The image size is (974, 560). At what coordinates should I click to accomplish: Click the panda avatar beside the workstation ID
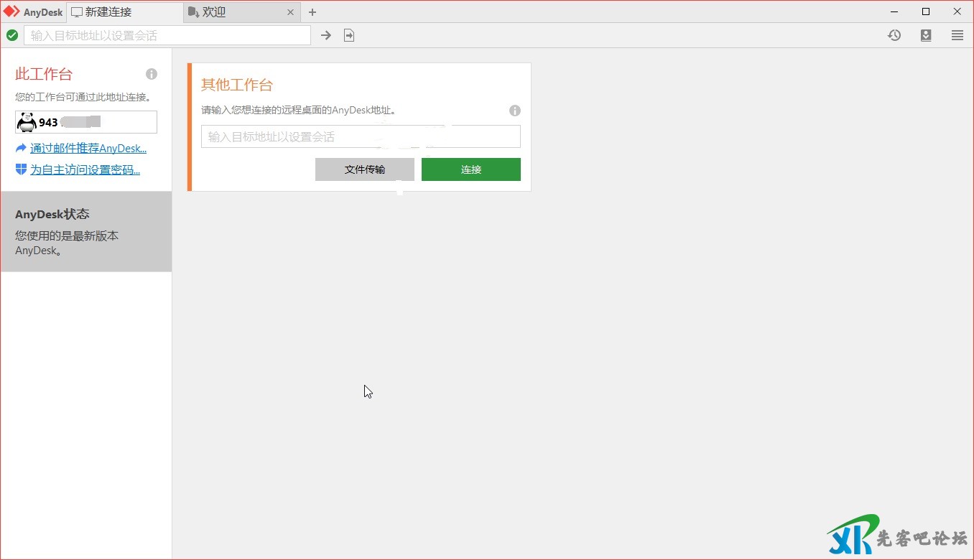click(x=27, y=123)
